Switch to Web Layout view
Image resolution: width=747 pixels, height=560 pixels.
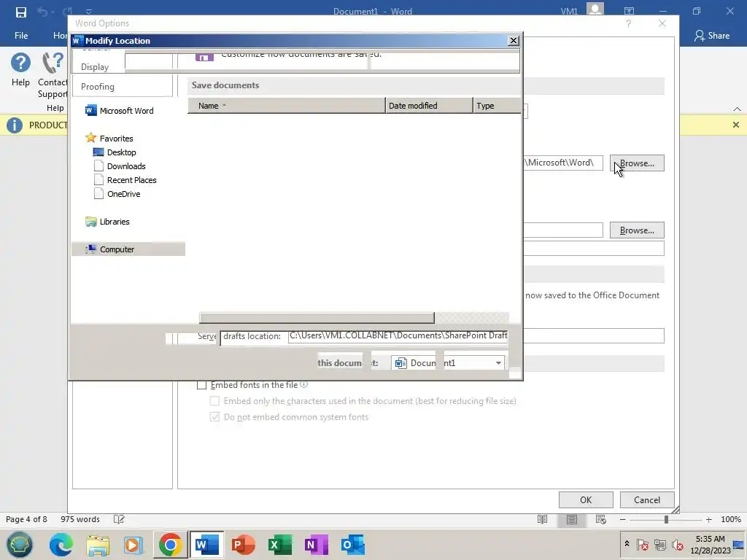[x=601, y=519]
